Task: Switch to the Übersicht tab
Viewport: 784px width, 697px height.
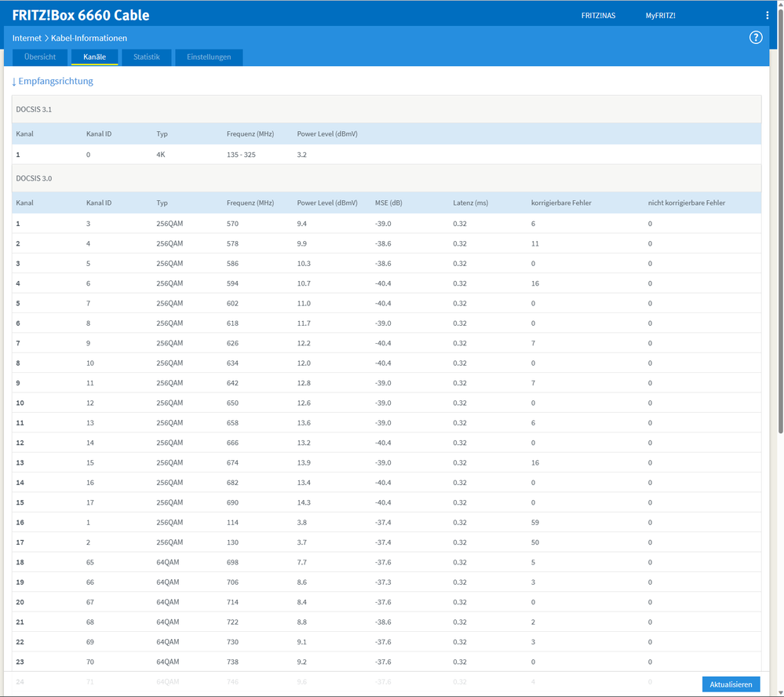Action: tap(40, 57)
